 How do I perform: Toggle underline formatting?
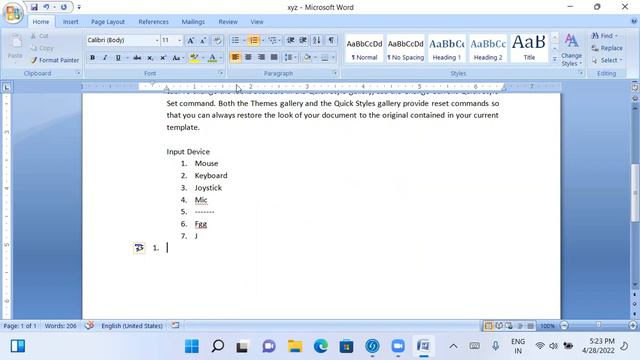(118, 58)
